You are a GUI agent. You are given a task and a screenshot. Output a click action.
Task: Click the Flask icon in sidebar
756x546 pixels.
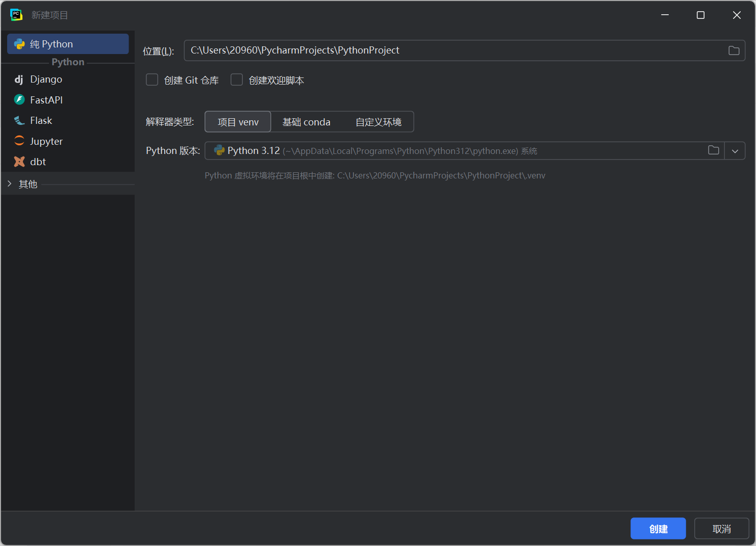(19, 121)
